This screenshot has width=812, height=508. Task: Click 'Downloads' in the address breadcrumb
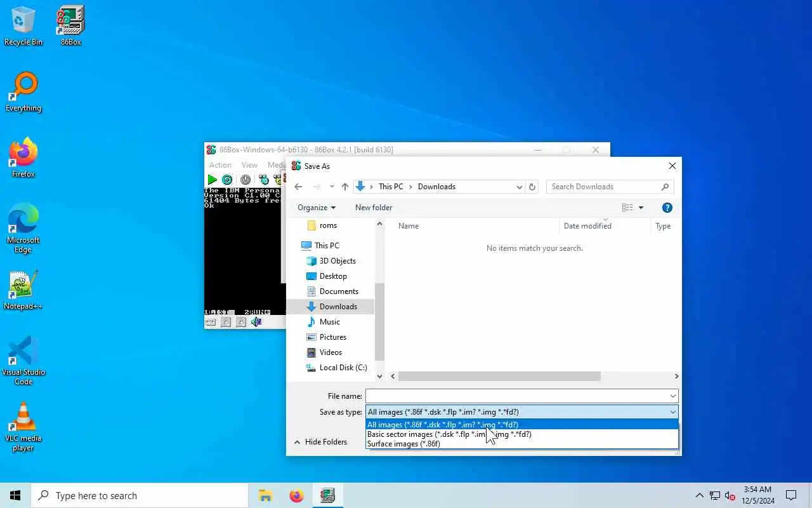point(436,187)
